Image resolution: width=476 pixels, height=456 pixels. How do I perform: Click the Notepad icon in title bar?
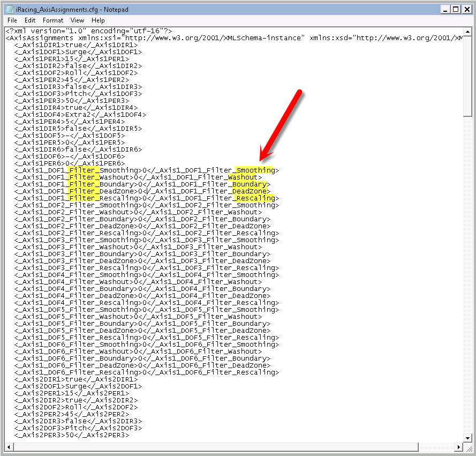coord(10,10)
